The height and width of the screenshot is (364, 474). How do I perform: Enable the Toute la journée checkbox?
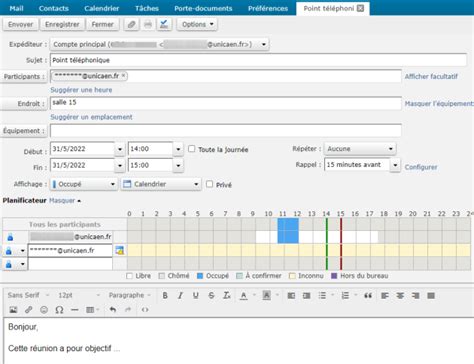pyautogui.click(x=192, y=149)
